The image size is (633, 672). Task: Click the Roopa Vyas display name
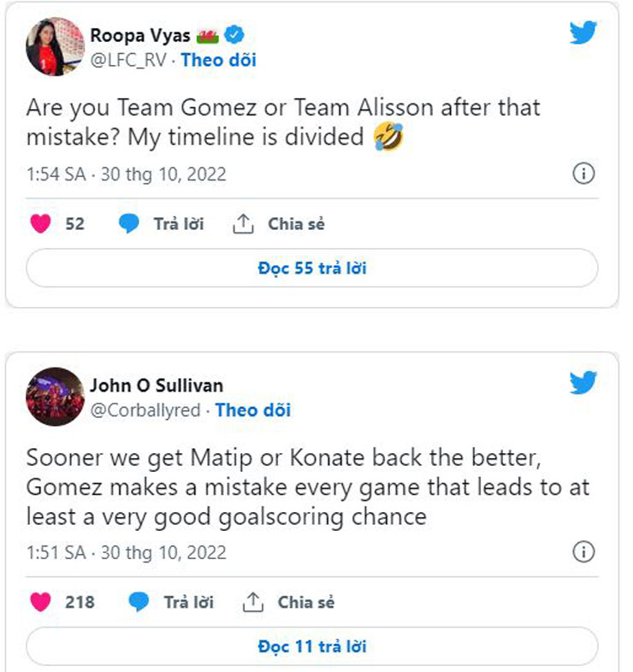click(x=140, y=36)
